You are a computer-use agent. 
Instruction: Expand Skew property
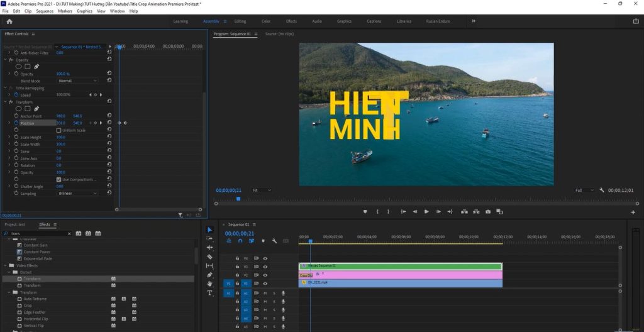pyautogui.click(x=9, y=151)
